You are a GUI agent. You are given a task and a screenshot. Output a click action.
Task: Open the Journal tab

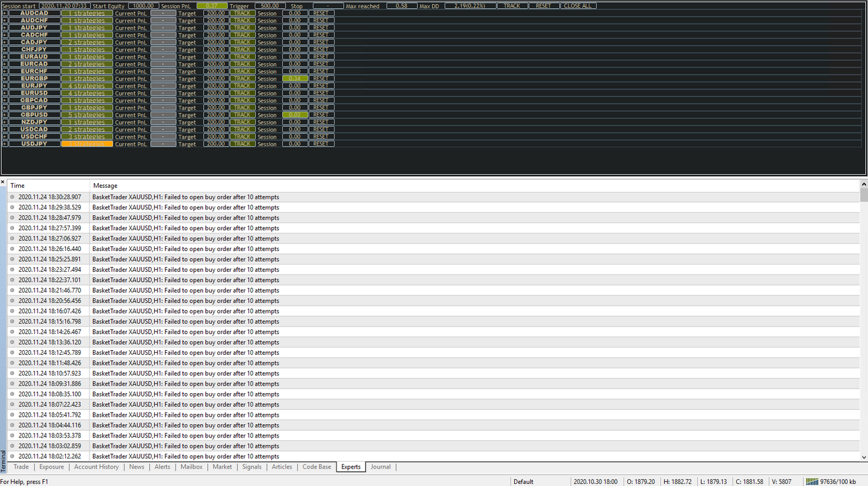(x=380, y=467)
